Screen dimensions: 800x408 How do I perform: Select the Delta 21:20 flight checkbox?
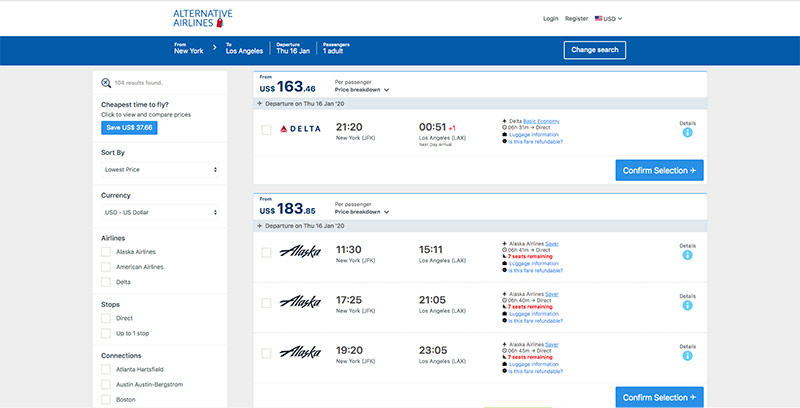point(266,130)
